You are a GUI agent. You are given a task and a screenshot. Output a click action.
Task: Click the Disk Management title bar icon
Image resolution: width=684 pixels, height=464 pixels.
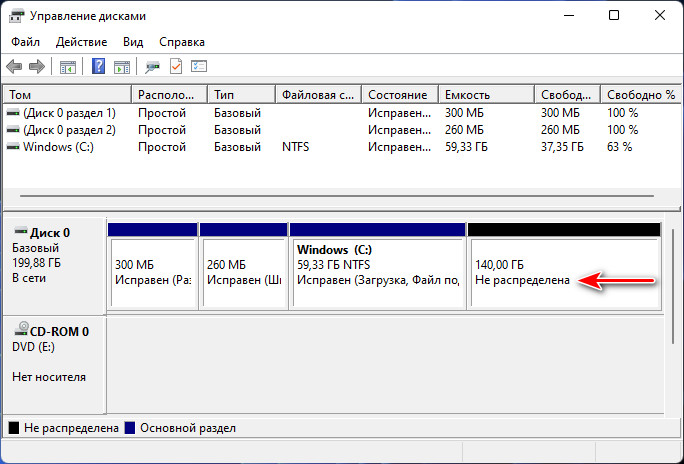(17, 16)
